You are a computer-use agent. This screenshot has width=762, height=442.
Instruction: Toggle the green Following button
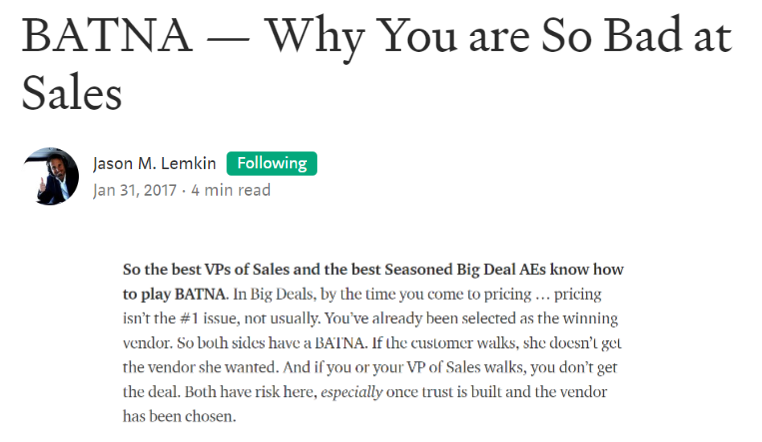[272, 163]
